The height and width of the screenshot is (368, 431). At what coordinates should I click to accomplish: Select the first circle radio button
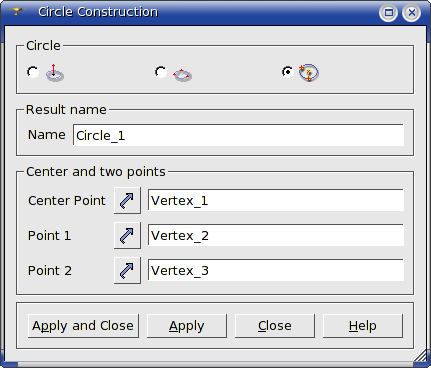(33, 72)
